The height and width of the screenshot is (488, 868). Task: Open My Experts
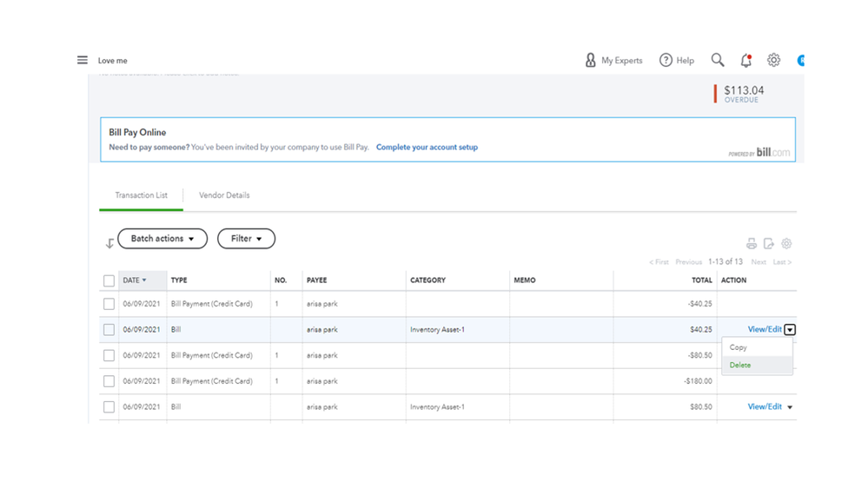[613, 60]
